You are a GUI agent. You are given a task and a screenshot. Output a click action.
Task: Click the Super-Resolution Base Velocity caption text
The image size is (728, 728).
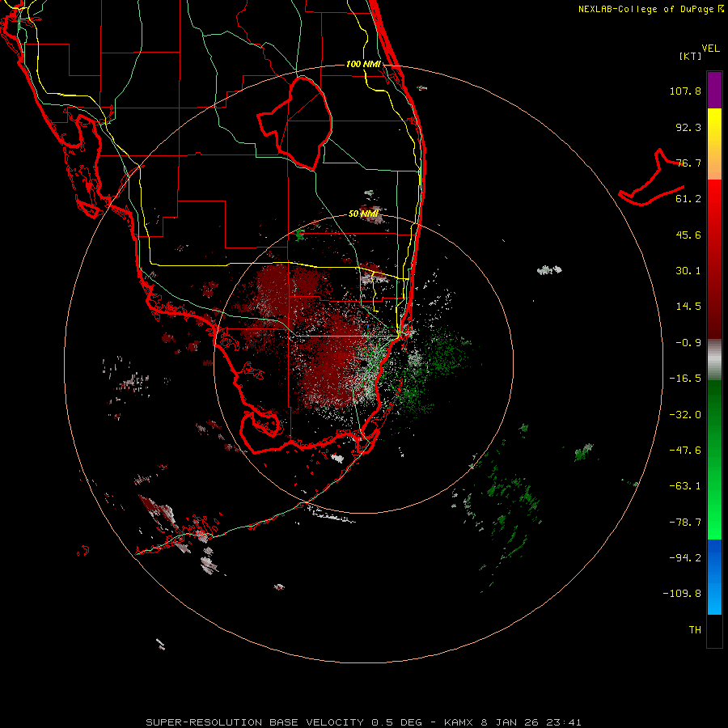coord(363,722)
